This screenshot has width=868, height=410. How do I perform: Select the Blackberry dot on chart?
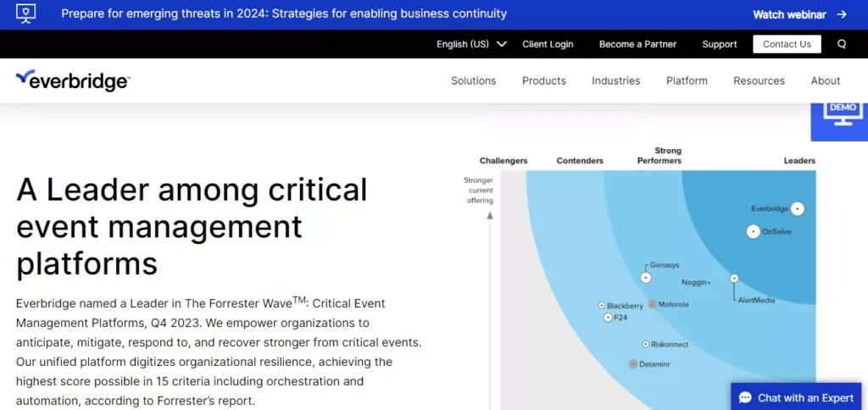602,306
